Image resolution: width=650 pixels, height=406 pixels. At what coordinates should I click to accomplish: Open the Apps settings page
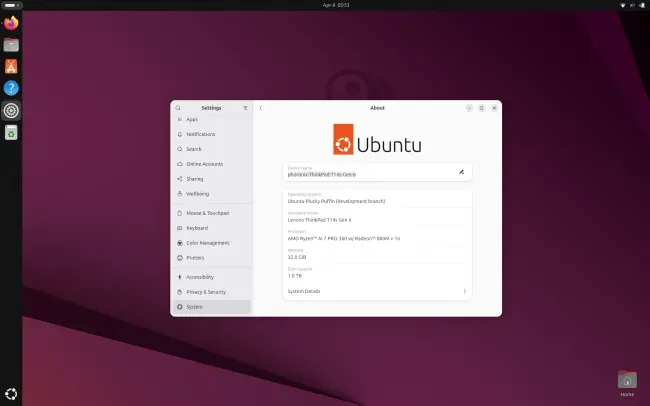[x=211, y=119]
